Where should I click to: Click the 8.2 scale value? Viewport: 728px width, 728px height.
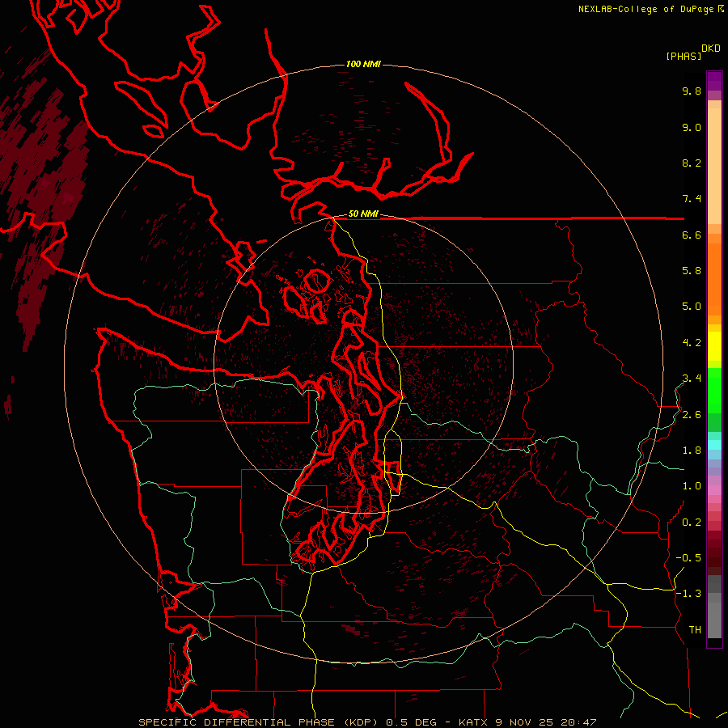(x=692, y=163)
